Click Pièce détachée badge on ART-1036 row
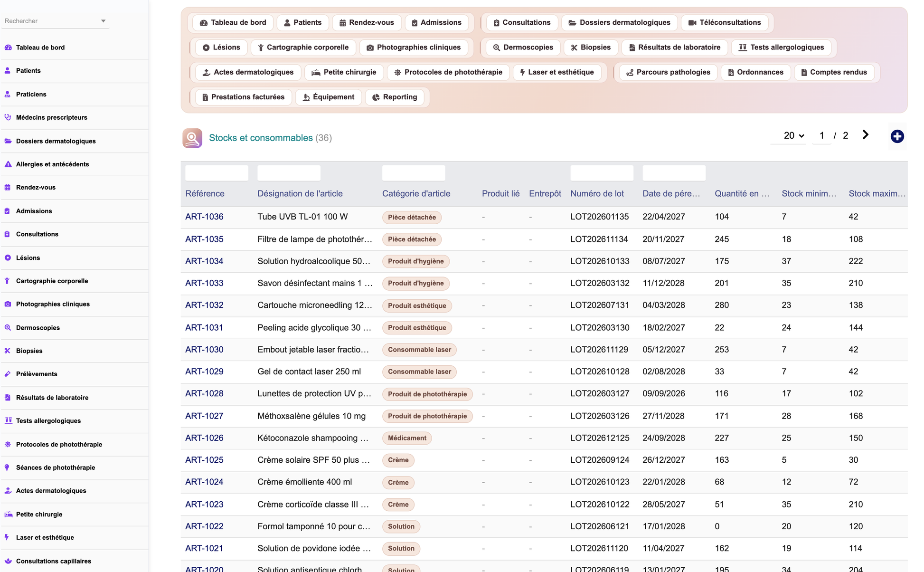 (x=412, y=217)
